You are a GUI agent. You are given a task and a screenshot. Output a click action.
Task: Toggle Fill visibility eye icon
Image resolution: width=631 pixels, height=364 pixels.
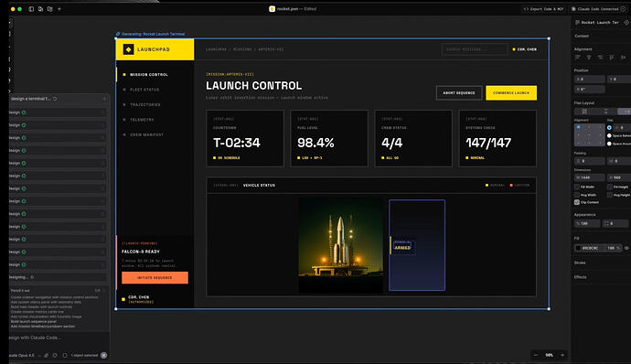626,248
